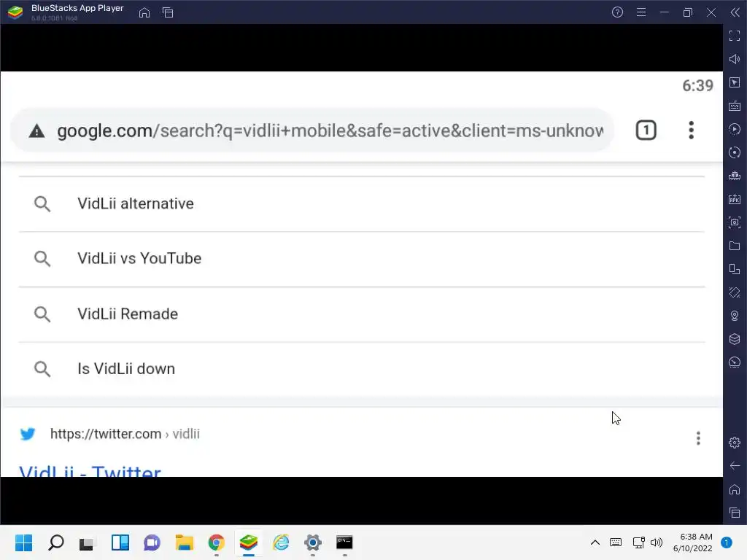
Task: Open the stacked layers sidebar icon
Action: click(735, 339)
